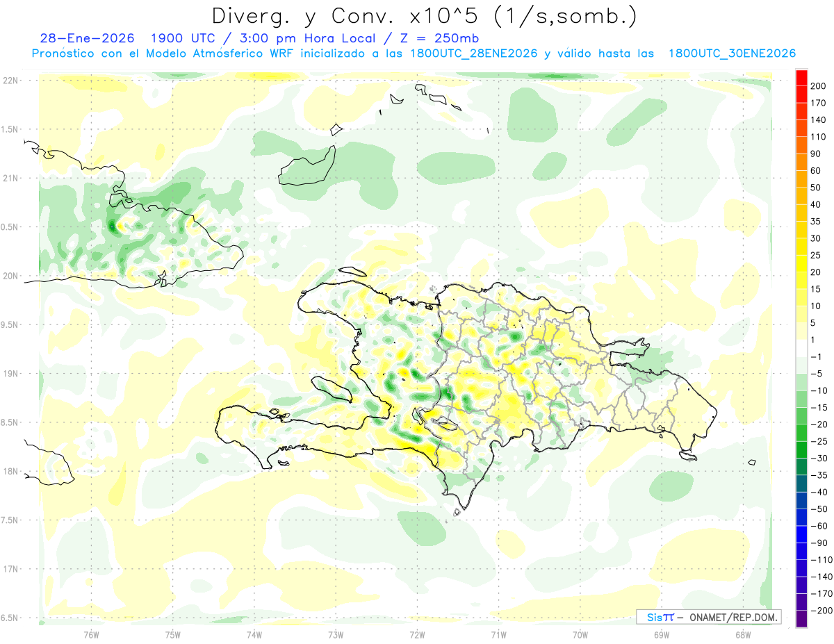Click the '19N' latitude label
Screen dimensions: 834x644
click(x=10, y=374)
